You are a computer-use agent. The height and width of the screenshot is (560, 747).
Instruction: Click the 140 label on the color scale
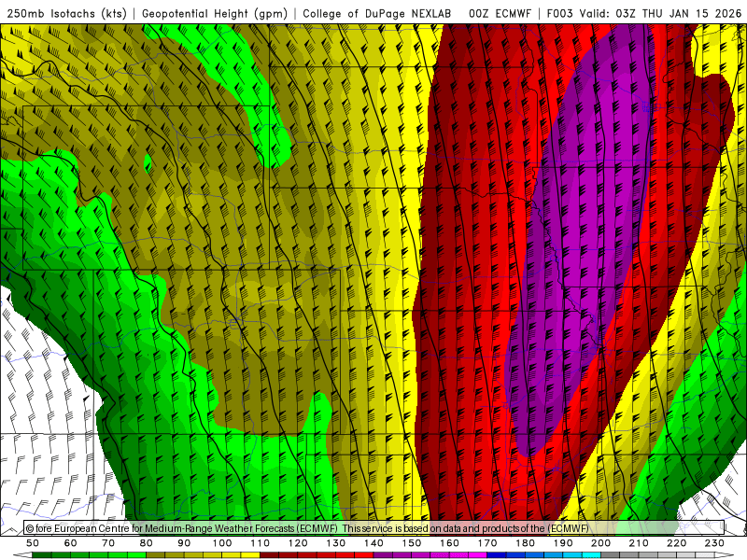[373, 543]
